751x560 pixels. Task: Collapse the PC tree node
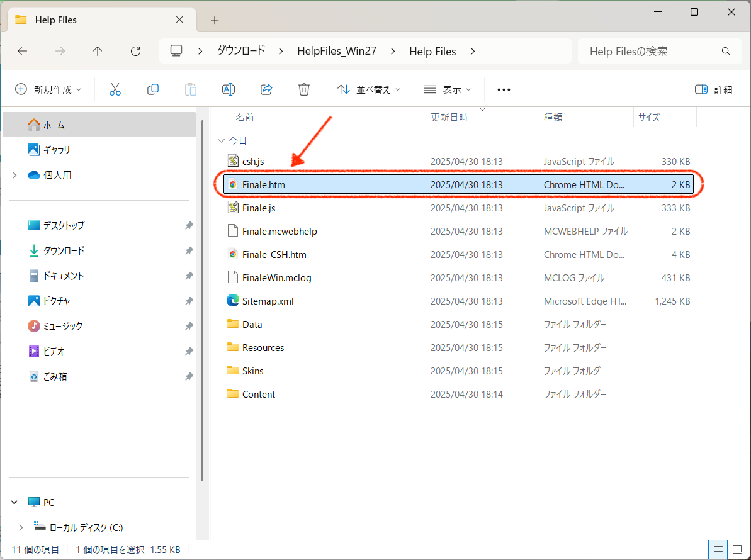pos(14,502)
